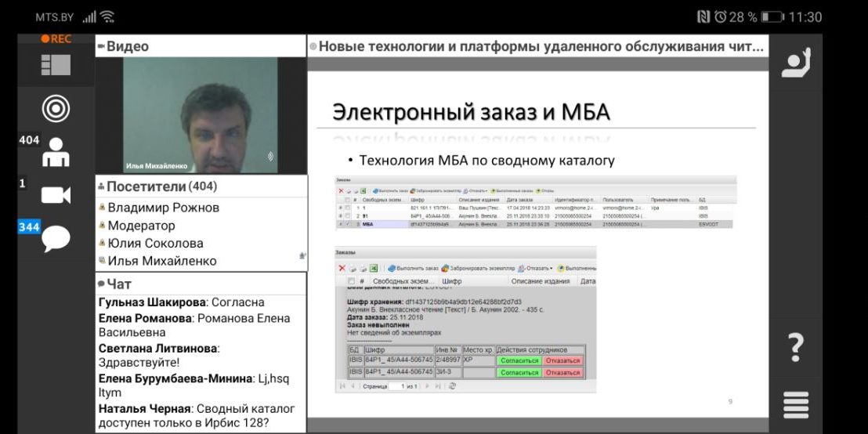This screenshot has height=434, width=868.
Task: Open help with the question mark icon
Action: (x=795, y=345)
